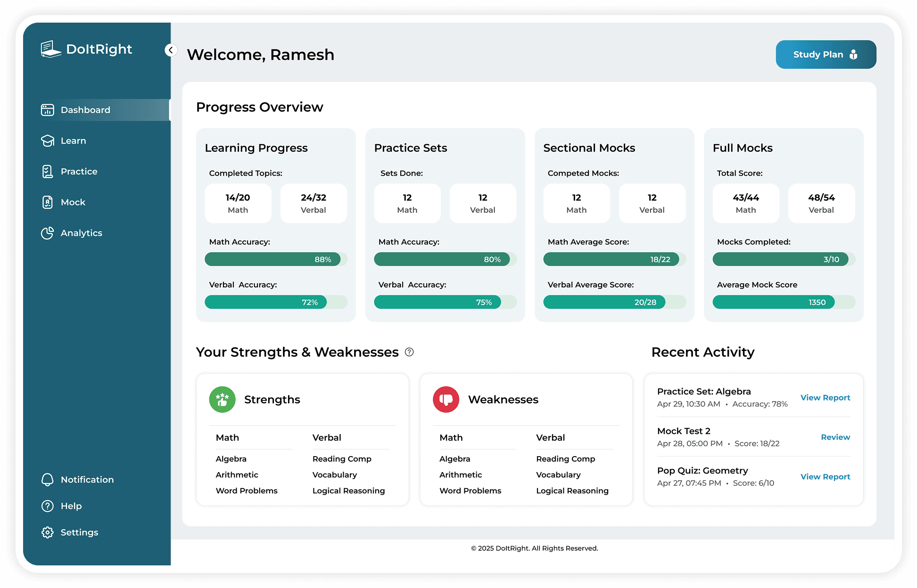The height and width of the screenshot is (588, 917).
Task: Click the Practice checklist icon
Action: pyautogui.click(x=48, y=171)
